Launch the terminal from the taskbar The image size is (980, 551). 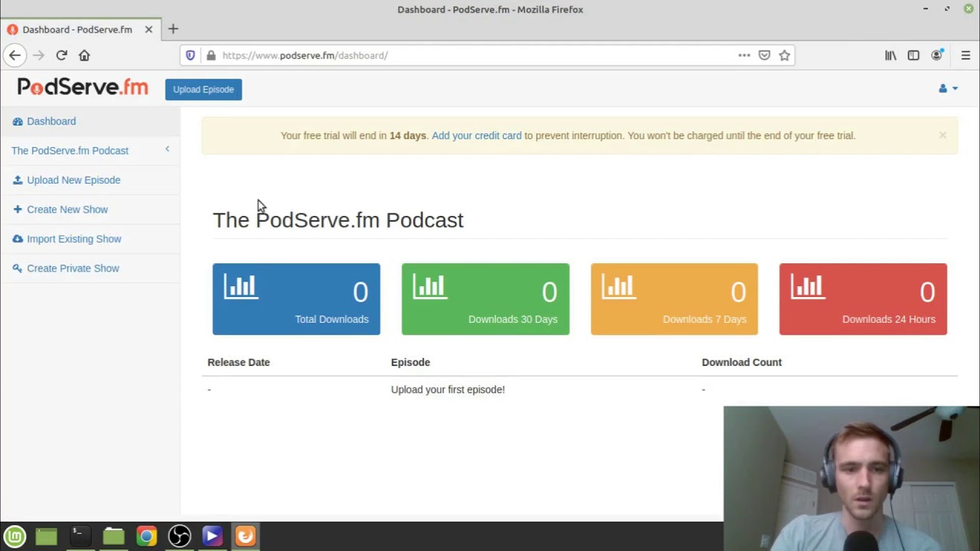80,536
